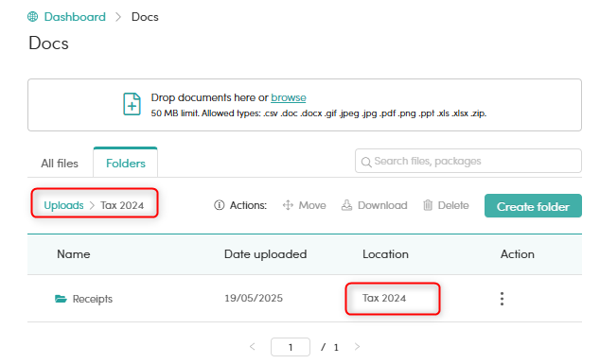
Task: Go back to the Uploads folder
Action: click(x=63, y=205)
